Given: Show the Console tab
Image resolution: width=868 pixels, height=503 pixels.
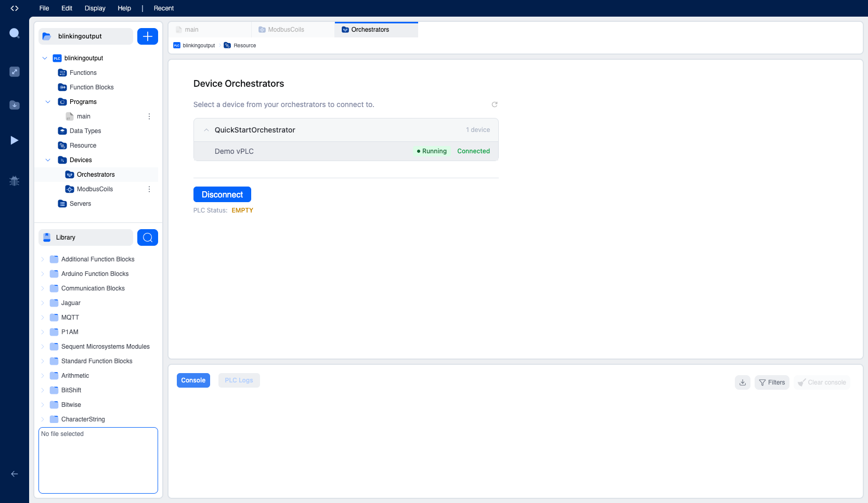Looking at the screenshot, I should [193, 380].
